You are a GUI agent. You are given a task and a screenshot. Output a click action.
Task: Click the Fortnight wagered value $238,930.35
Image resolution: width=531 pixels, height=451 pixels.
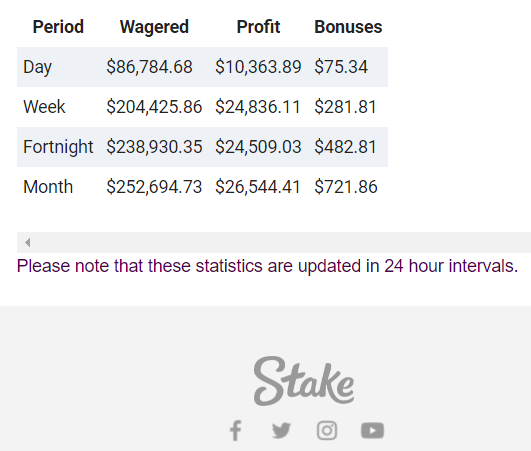coord(154,147)
